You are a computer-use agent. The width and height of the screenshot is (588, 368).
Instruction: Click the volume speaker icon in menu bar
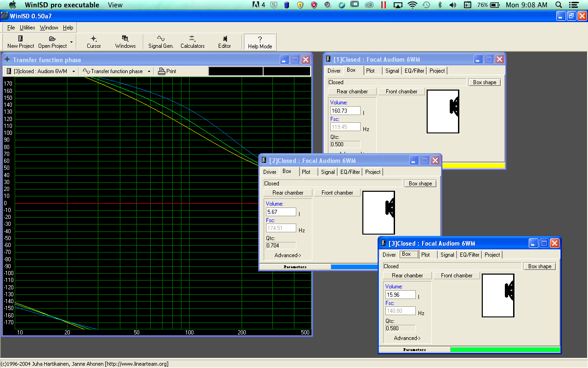[453, 5]
